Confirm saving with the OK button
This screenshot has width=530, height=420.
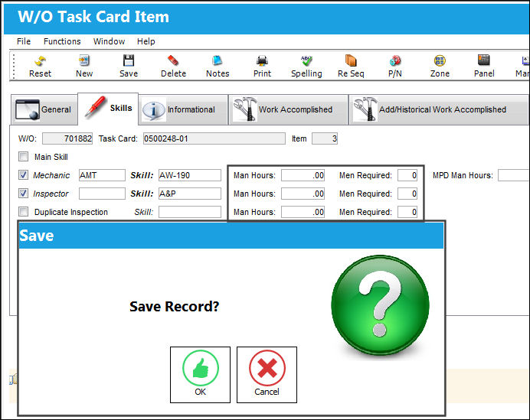tap(200, 375)
